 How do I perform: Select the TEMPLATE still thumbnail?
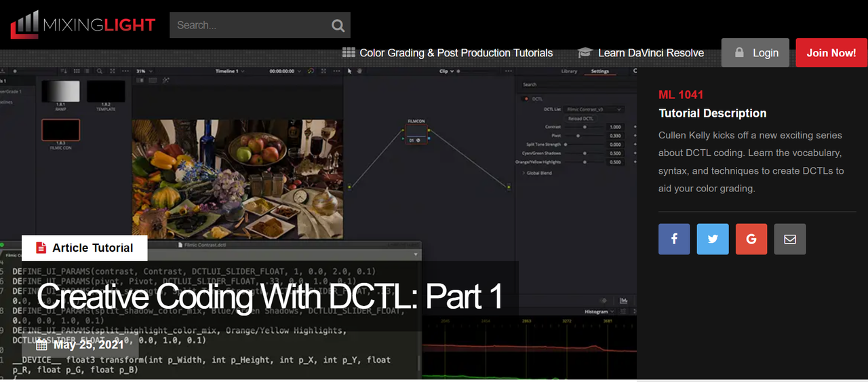(106, 92)
